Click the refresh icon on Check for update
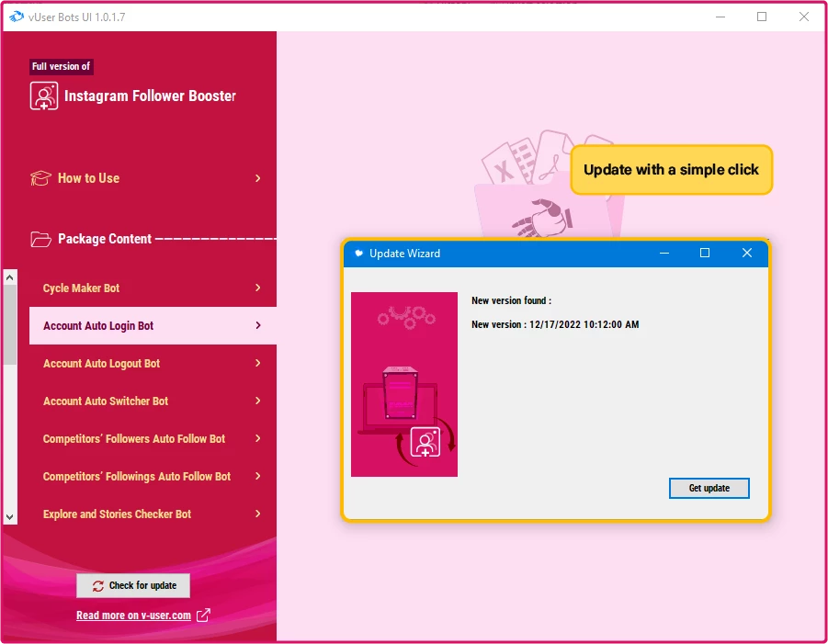828x644 pixels. (98, 586)
